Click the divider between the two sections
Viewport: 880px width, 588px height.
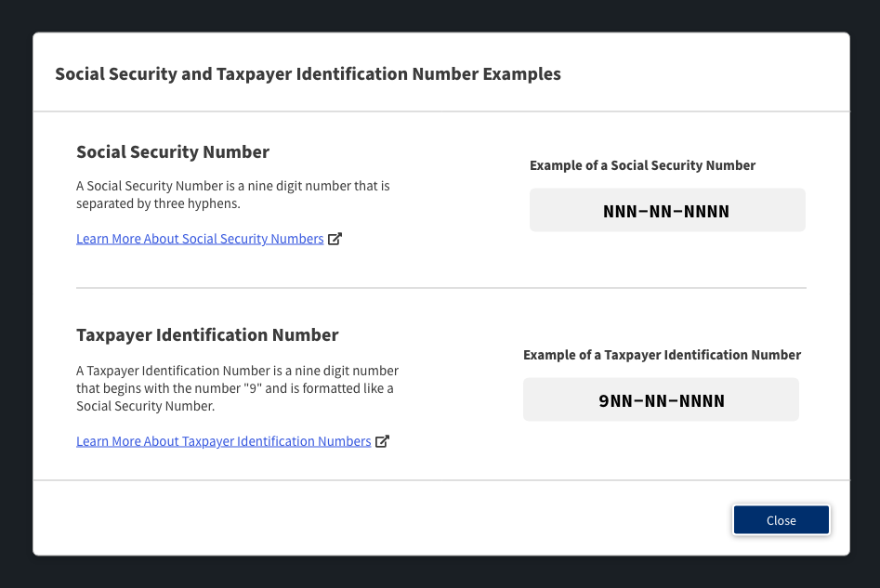pyautogui.click(x=440, y=288)
